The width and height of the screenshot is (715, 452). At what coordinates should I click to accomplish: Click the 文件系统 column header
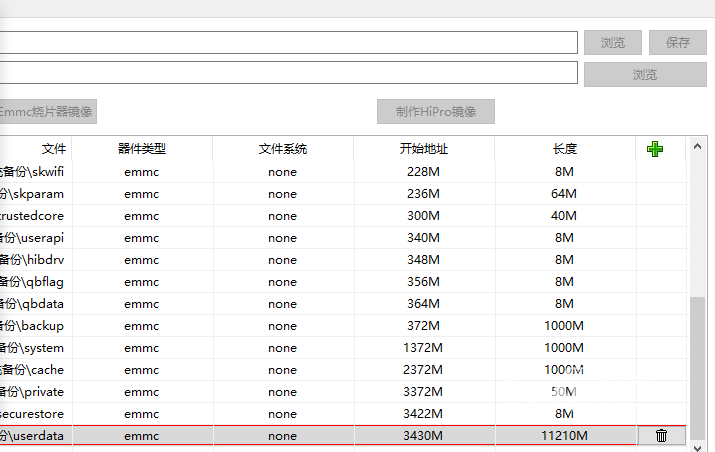(x=283, y=149)
